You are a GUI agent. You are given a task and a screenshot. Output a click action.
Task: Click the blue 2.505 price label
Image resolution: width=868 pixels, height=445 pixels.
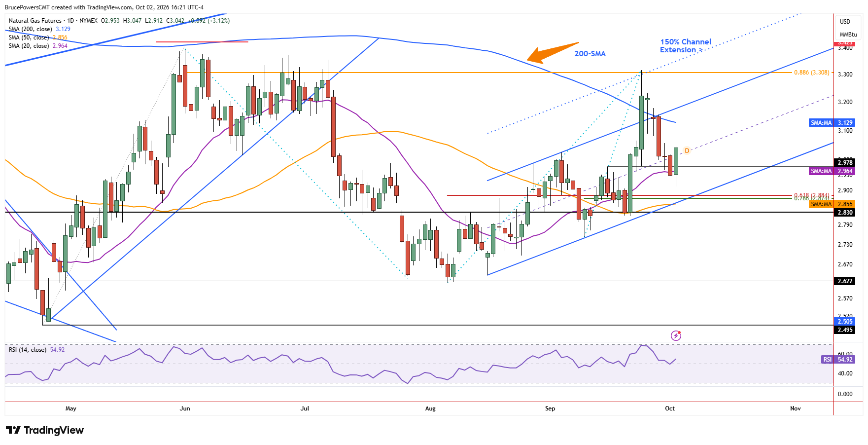click(x=845, y=322)
